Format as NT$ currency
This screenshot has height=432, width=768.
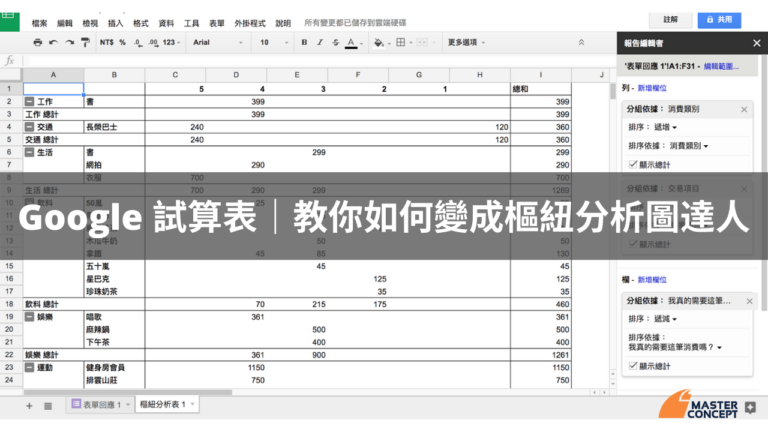click(106, 43)
